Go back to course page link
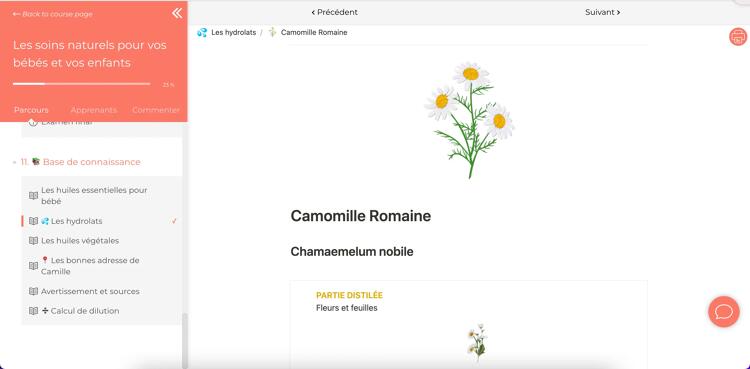 coord(53,14)
